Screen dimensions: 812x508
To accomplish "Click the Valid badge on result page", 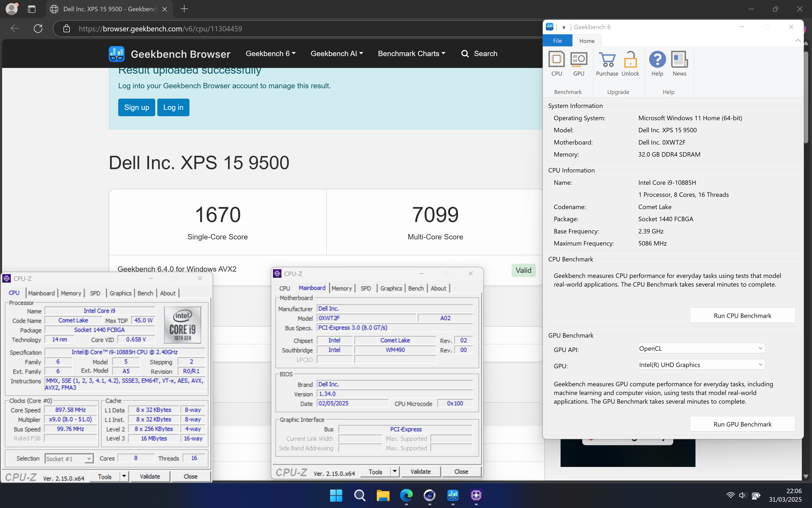I will (523, 270).
